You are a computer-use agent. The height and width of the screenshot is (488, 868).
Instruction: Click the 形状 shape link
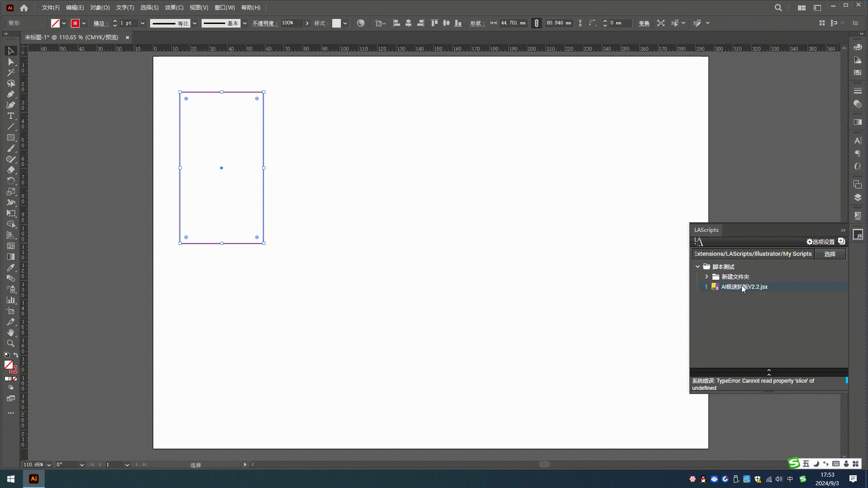(x=477, y=23)
